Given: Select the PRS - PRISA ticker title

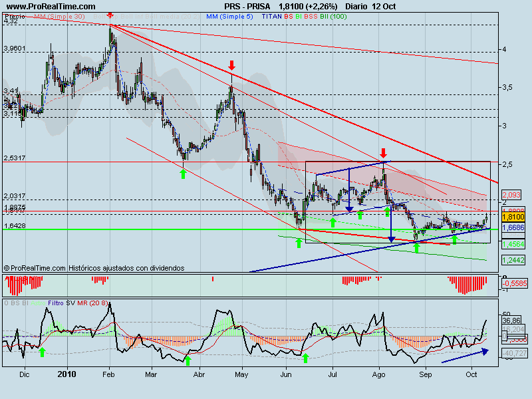Looking at the screenshot, I should 247,7.
